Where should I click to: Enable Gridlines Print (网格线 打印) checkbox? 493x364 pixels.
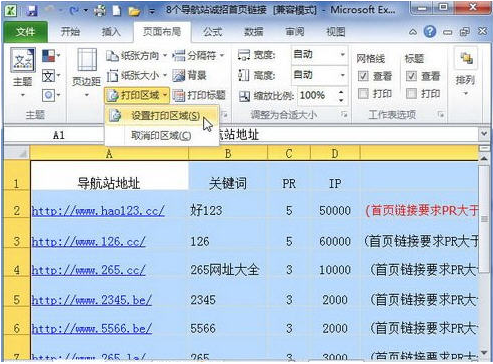pyautogui.click(x=363, y=93)
